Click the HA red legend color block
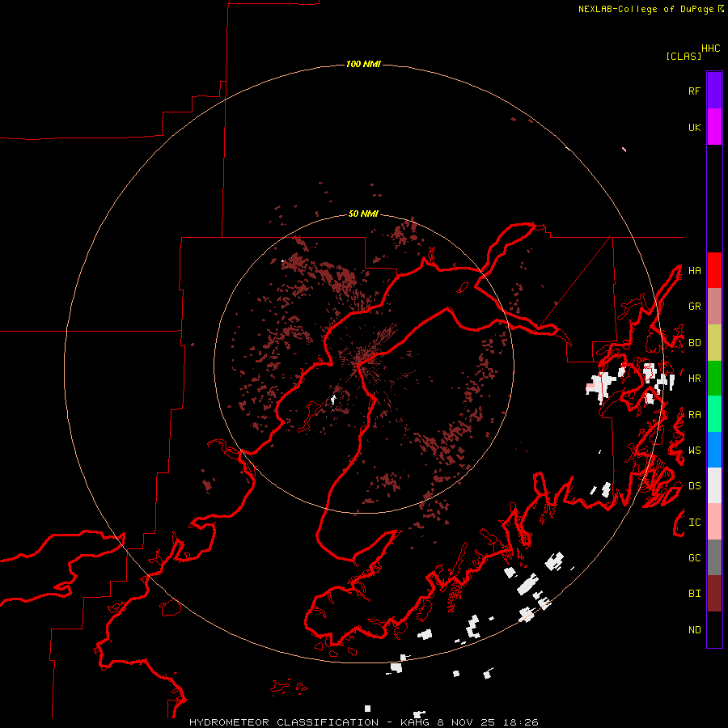This screenshot has width=728, height=728. coord(714,270)
